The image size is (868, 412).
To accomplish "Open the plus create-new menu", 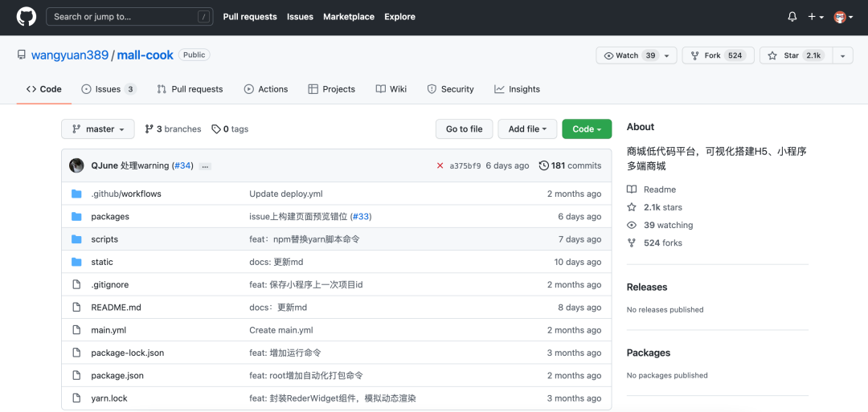I will [x=816, y=17].
